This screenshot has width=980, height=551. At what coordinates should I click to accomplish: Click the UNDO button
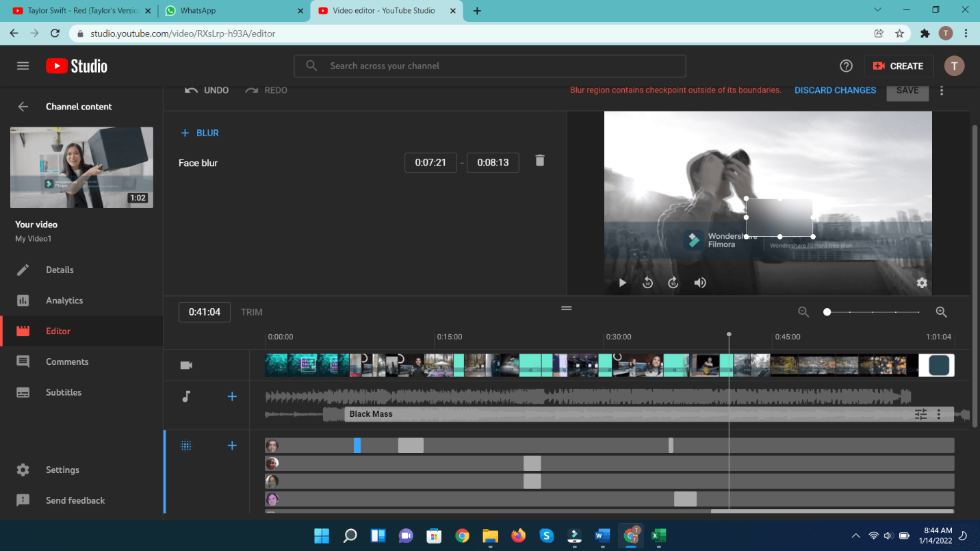click(207, 90)
